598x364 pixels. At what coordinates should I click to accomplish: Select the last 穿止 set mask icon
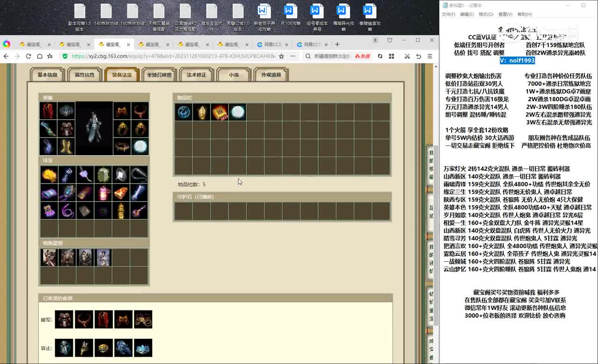click(143, 348)
